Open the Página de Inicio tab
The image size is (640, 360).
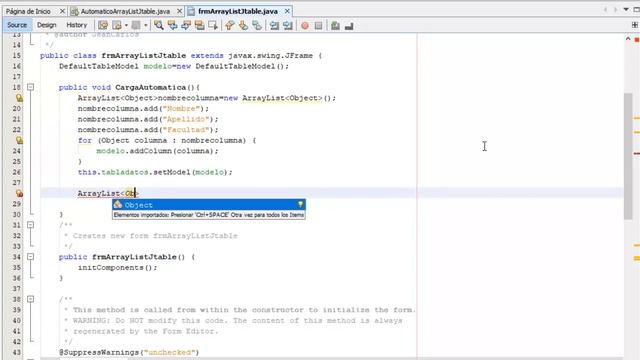(x=28, y=11)
